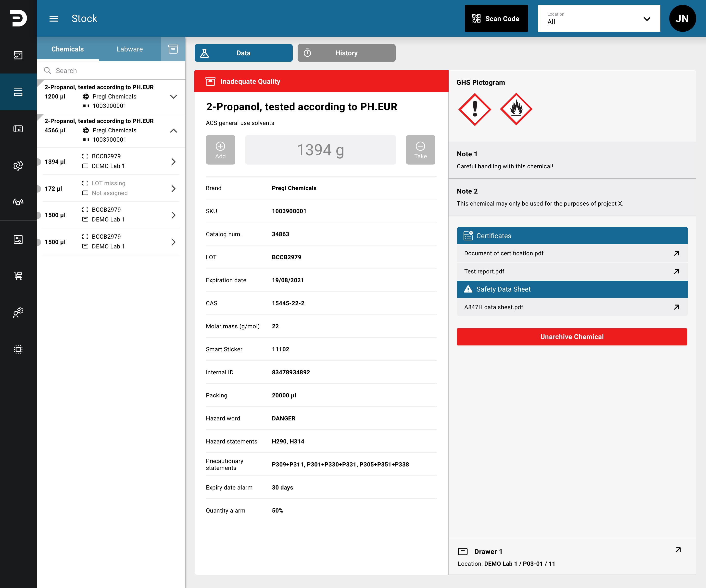Click the Scan Code button

click(x=496, y=18)
